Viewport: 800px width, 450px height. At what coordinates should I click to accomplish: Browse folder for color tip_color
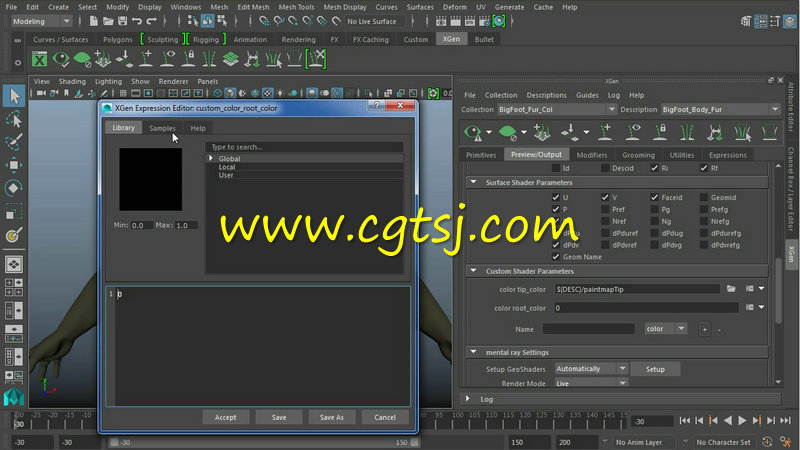pos(731,289)
